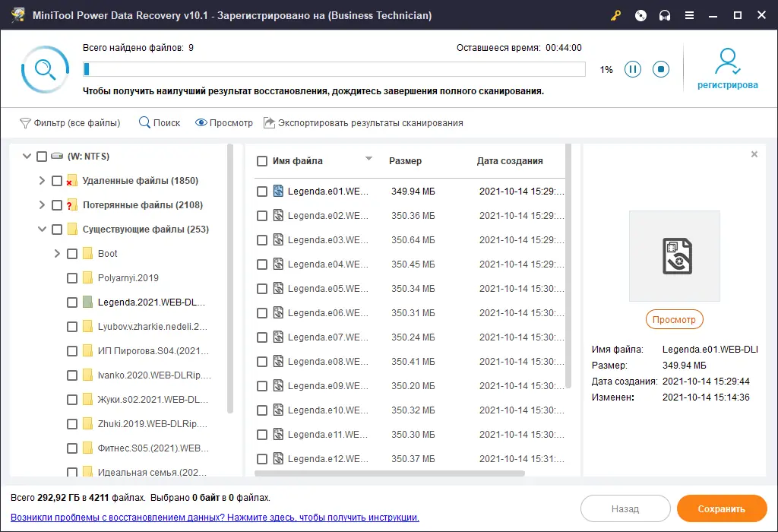
Task: Export scan results
Action: click(x=363, y=122)
